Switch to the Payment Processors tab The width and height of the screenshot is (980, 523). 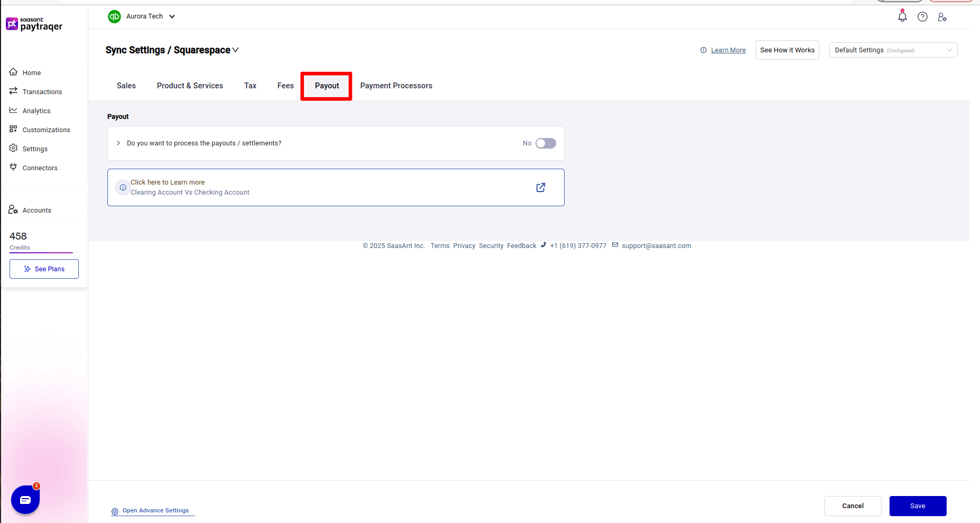396,86
